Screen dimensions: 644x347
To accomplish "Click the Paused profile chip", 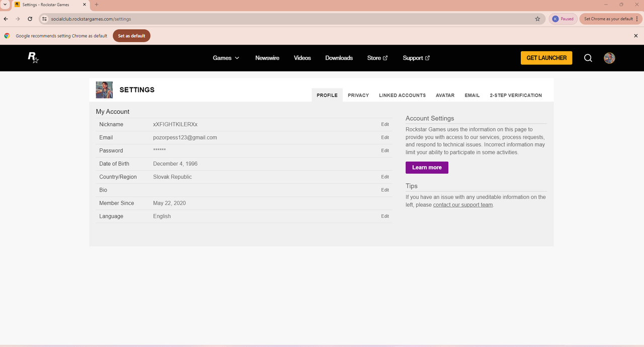I will (563, 19).
